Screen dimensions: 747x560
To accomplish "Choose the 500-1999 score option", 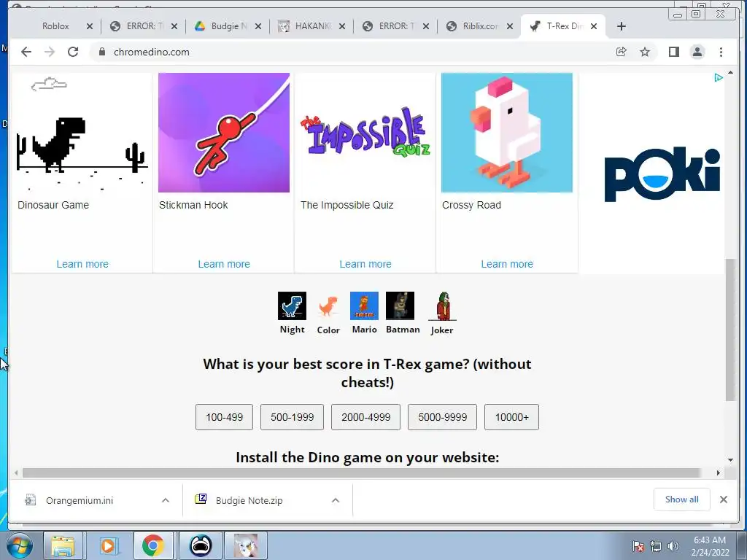I will [x=292, y=417].
